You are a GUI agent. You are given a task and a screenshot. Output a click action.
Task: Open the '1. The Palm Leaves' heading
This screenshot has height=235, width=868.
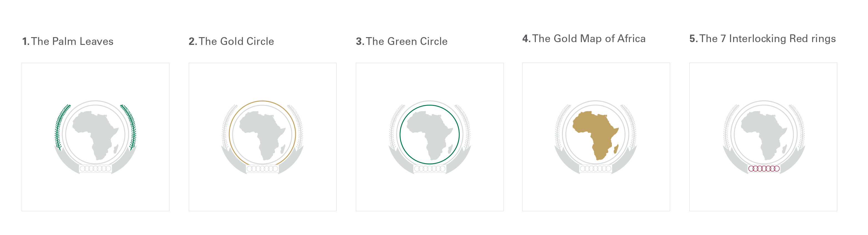[68, 41]
